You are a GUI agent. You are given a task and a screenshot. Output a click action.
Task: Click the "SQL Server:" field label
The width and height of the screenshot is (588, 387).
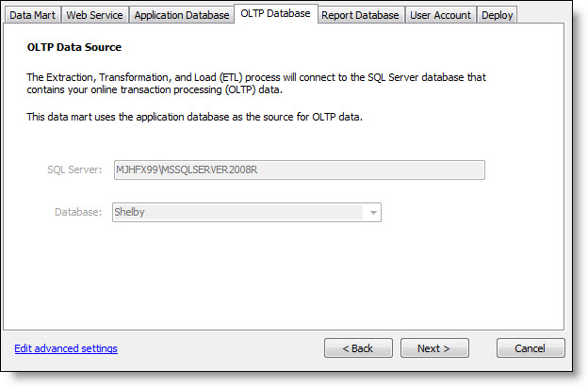tap(74, 170)
